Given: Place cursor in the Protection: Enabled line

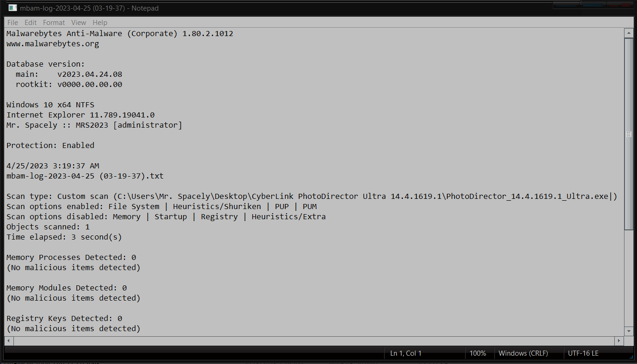Looking at the screenshot, I should click(x=50, y=145).
